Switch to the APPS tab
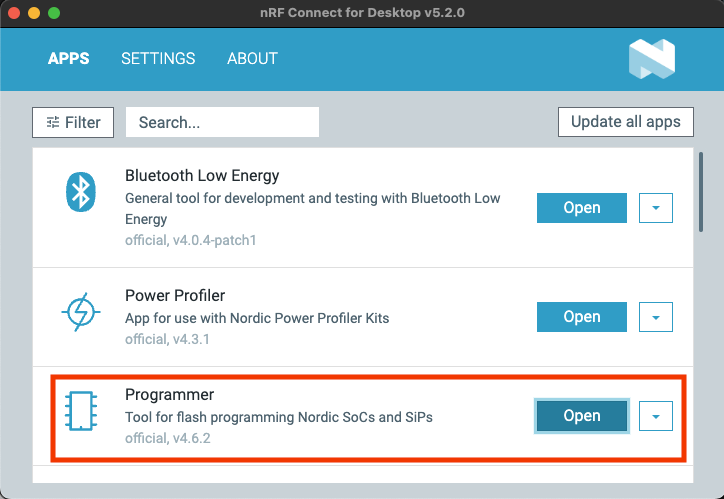Viewport: 724px width, 499px height. click(69, 58)
